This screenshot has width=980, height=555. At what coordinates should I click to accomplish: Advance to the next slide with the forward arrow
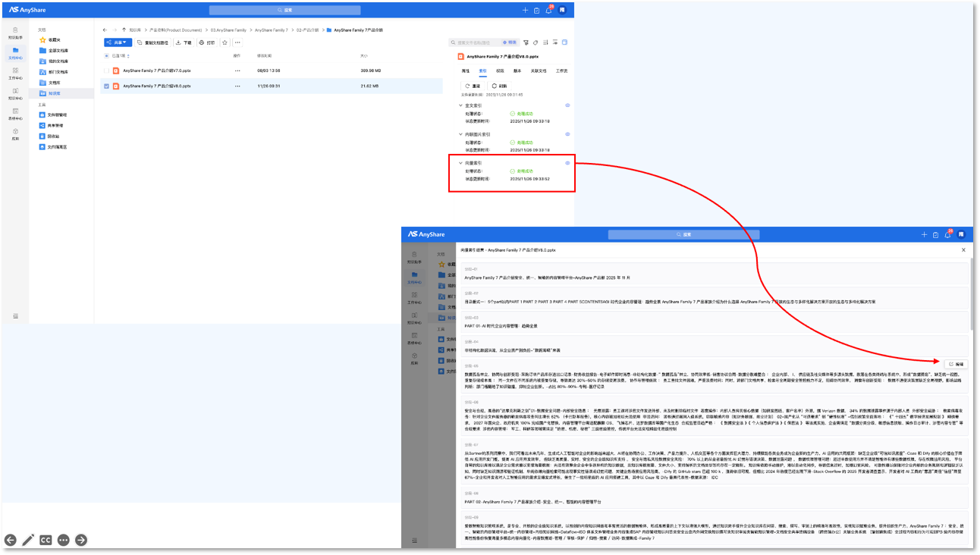(x=81, y=540)
